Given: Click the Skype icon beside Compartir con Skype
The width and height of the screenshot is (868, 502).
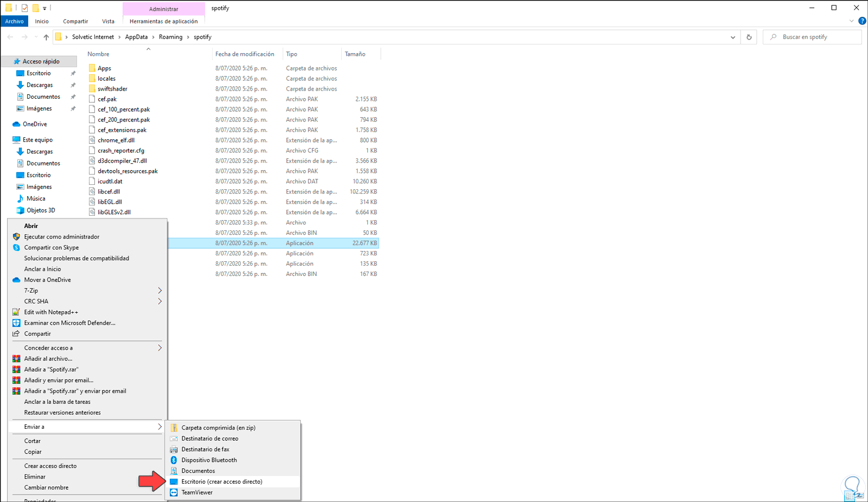Looking at the screenshot, I should [16, 248].
